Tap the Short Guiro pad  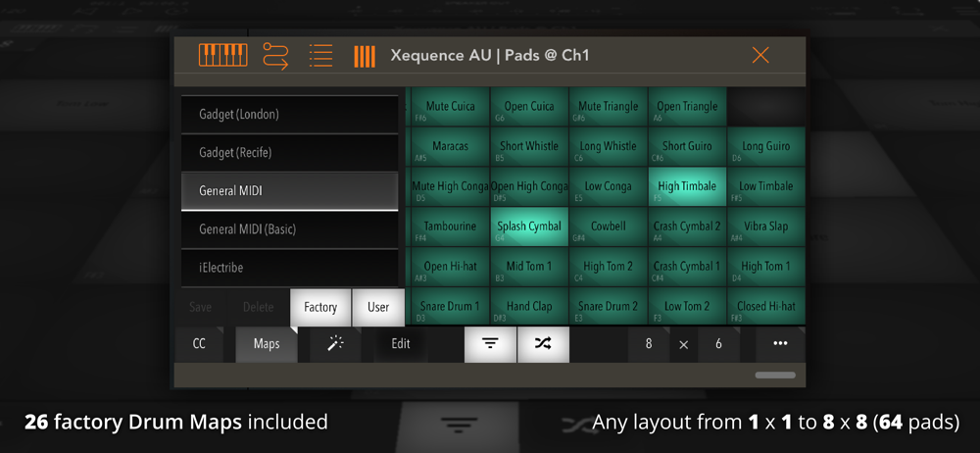click(687, 146)
